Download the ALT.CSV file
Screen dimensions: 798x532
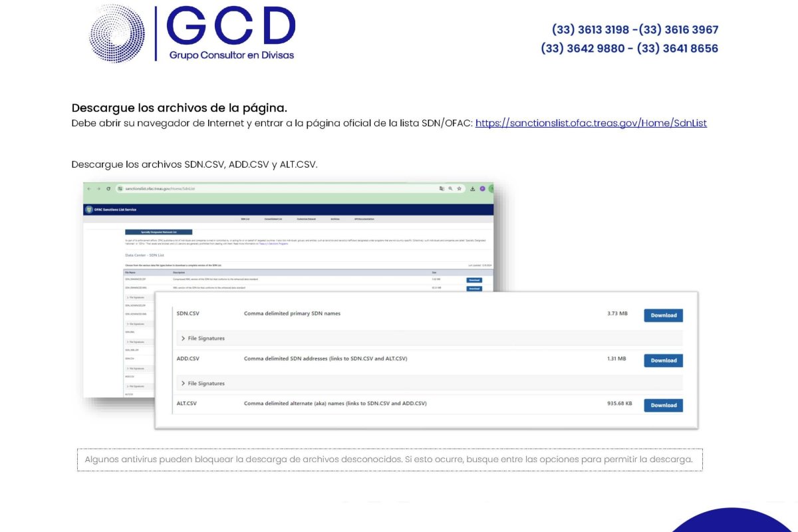coord(663,405)
